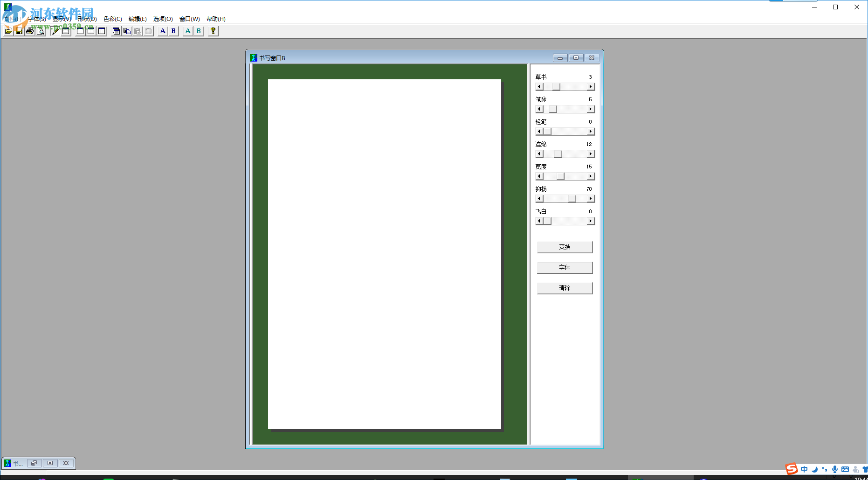Image resolution: width=868 pixels, height=480 pixels.
Task: Click right arrow of 草书 slider
Action: tap(591, 87)
